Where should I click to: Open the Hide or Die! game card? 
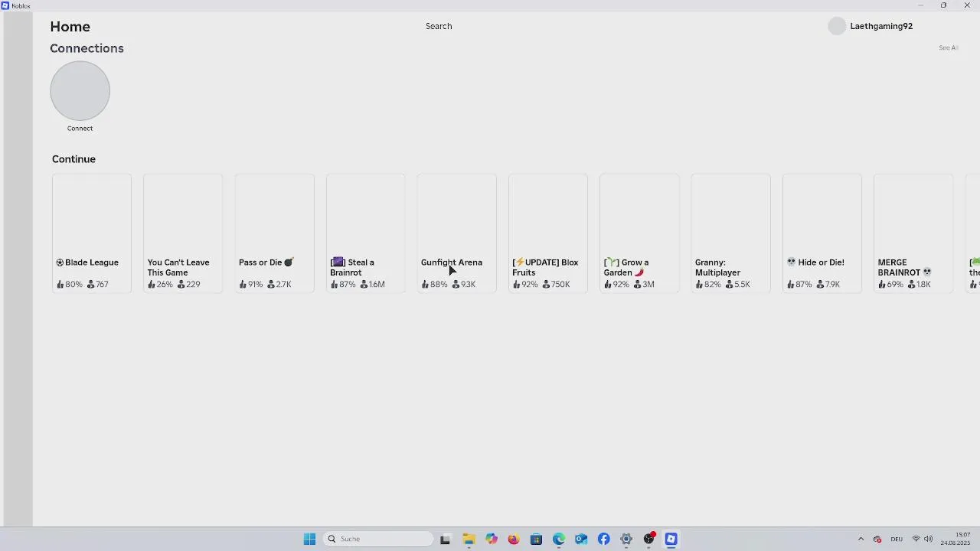coord(822,233)
